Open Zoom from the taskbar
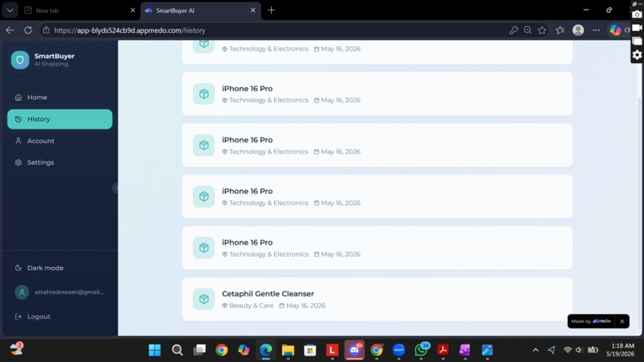This screenshot has width=644, height=362. point(399,350)
